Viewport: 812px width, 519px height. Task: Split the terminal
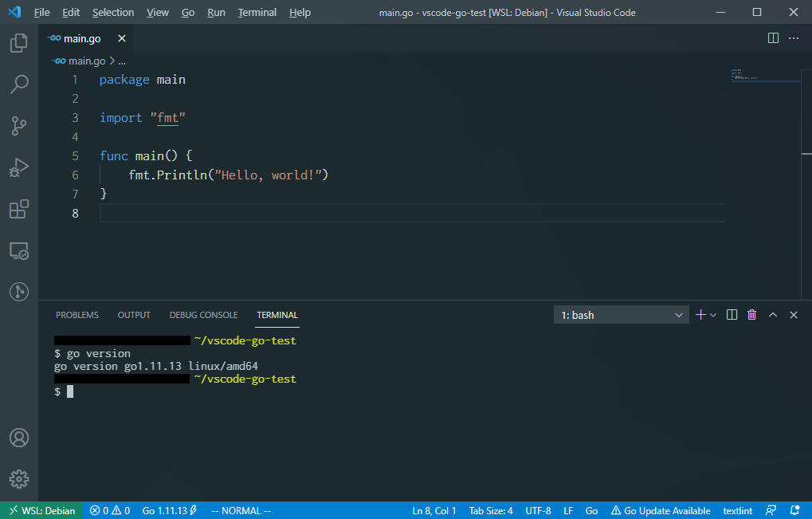click(x=731, y=314)
